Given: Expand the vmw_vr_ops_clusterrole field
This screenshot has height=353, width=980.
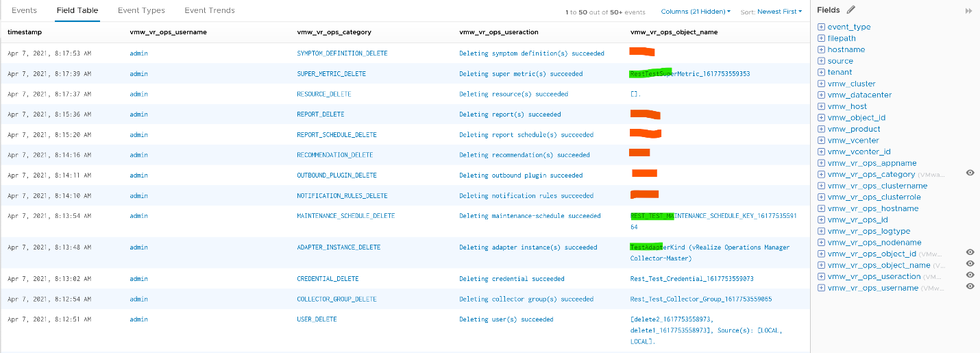Looking at the screenshot, I should pos(821,197).
